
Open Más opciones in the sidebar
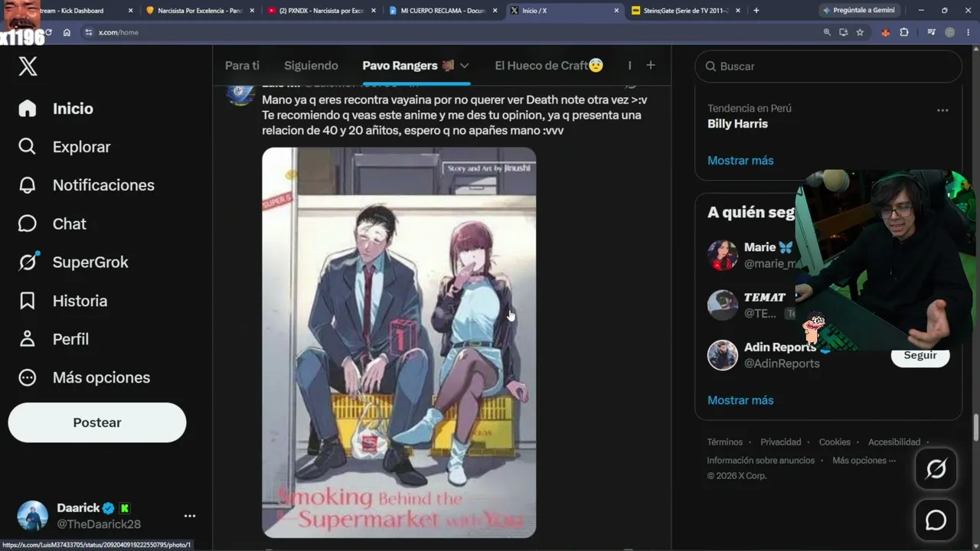(x=84, y=377)
